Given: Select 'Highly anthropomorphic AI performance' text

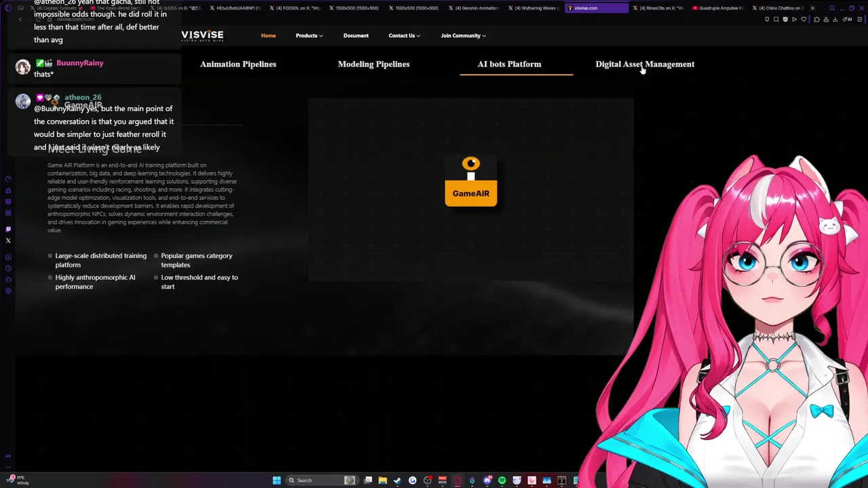Looking at the screenshot, I should [95, 282].
